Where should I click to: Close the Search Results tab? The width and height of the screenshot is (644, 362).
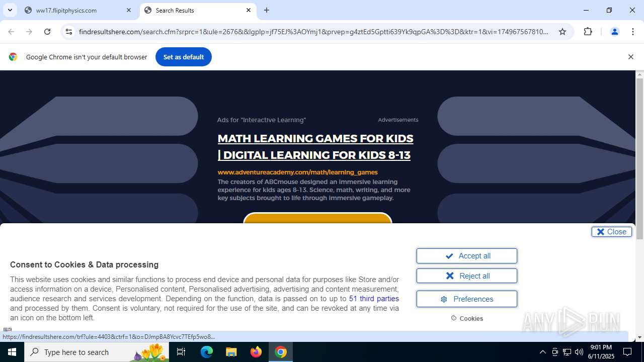coord(249,10)
